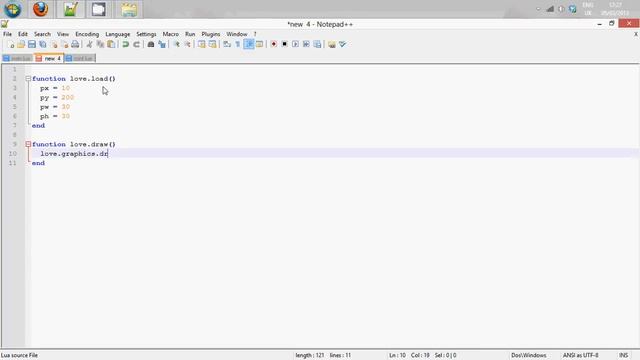
Task: Open the View menu
Action: click(x=63, y=34)
